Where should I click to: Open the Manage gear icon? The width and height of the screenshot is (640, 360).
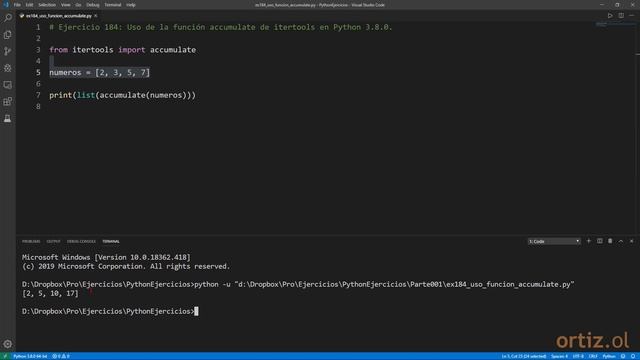tap(8, 344)
